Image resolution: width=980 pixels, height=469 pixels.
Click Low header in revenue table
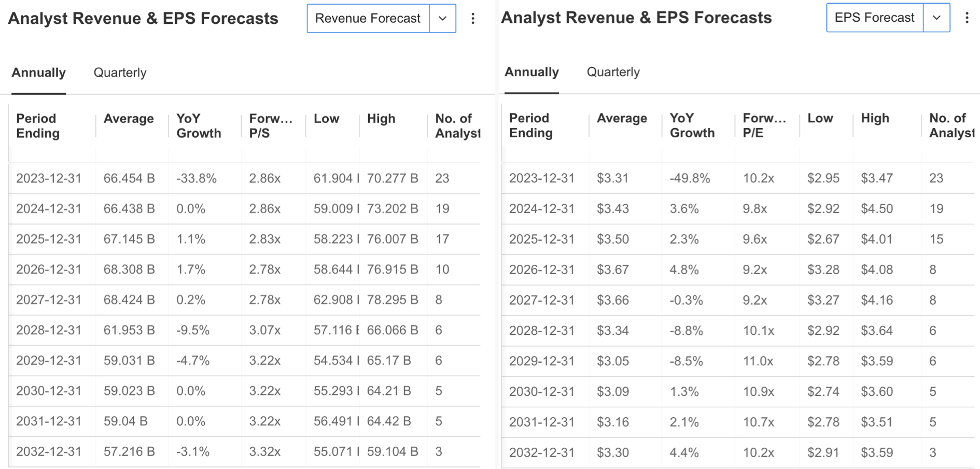click(326, 119)
